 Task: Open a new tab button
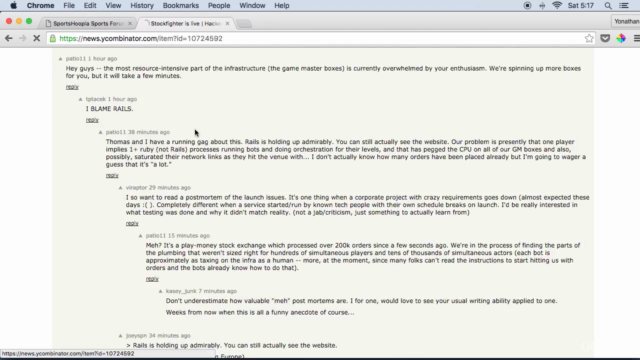(x=244, y=24)
